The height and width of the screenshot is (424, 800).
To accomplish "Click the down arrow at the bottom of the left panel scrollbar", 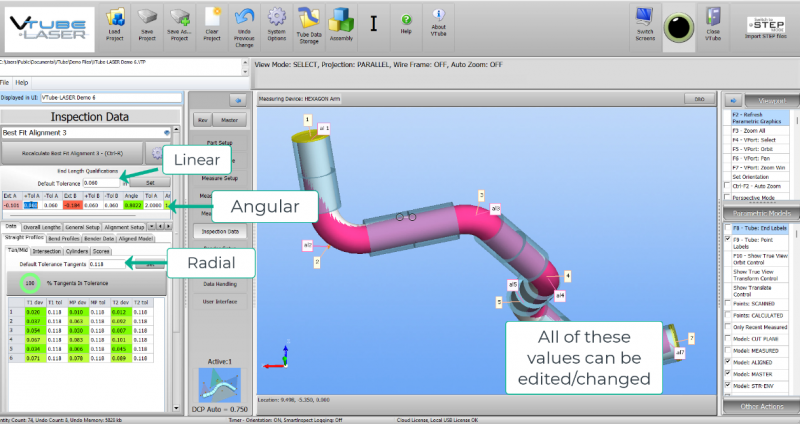I will [x=176, y=408].
